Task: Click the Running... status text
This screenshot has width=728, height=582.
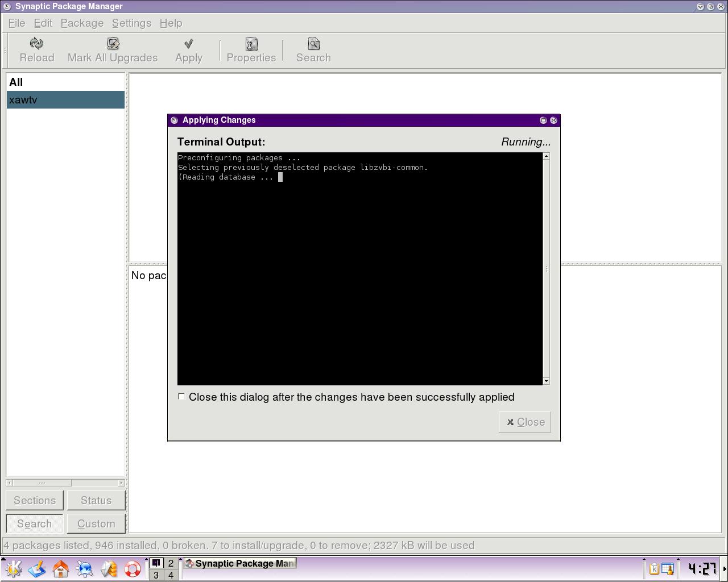Action: point(526,142)
